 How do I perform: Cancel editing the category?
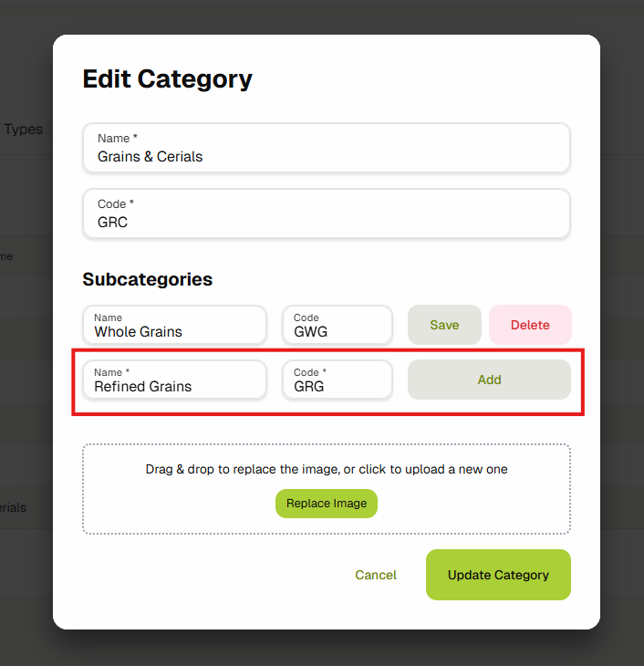point(376,575)
